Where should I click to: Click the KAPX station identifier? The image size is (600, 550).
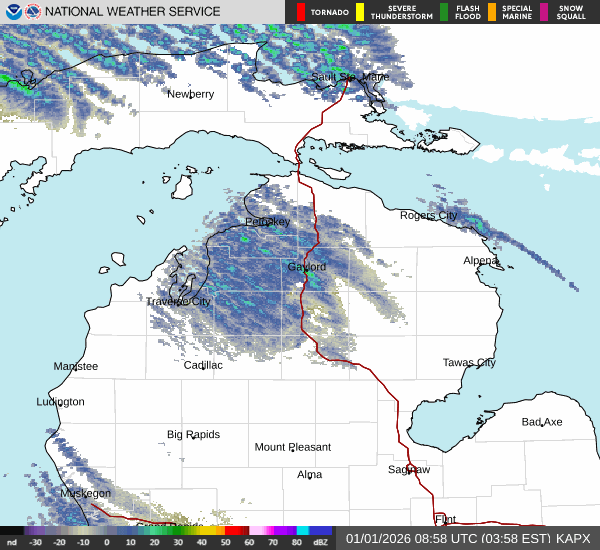coord(574,538)
